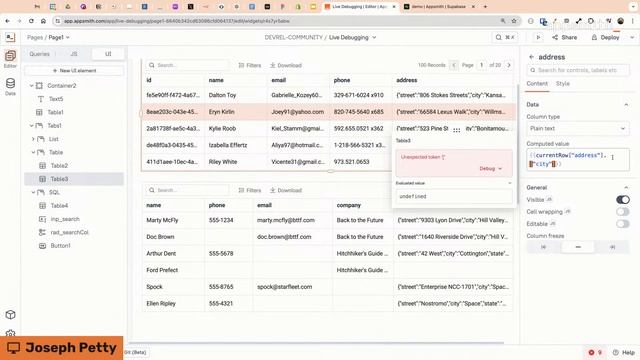Go to next page arrow in Table3

[x=509, y=65]
